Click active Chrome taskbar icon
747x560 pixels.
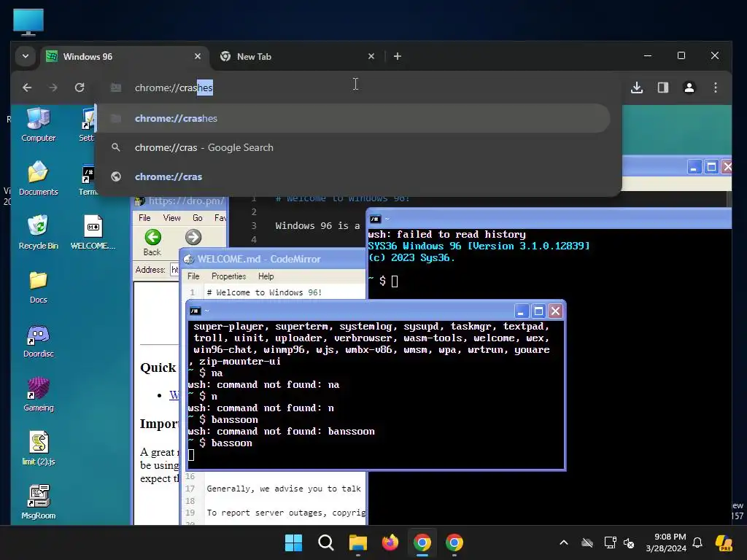pos(422,542)
